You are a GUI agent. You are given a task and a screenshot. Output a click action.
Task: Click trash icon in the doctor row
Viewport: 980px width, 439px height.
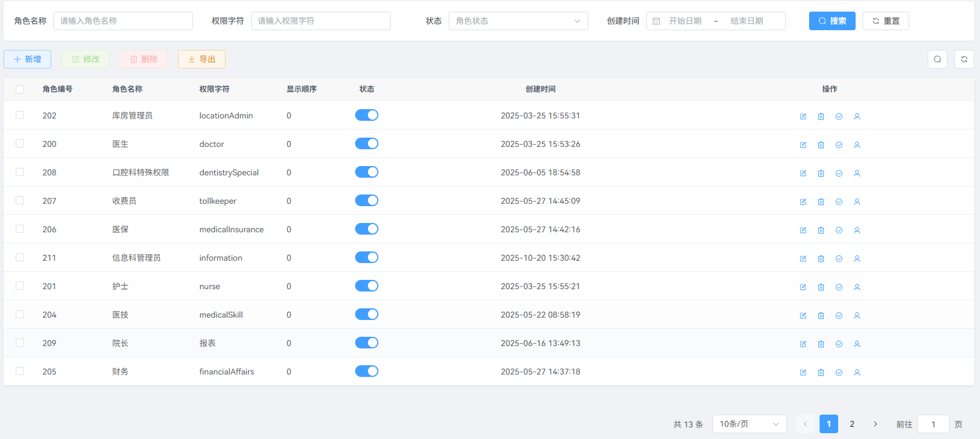click(821, 145)
